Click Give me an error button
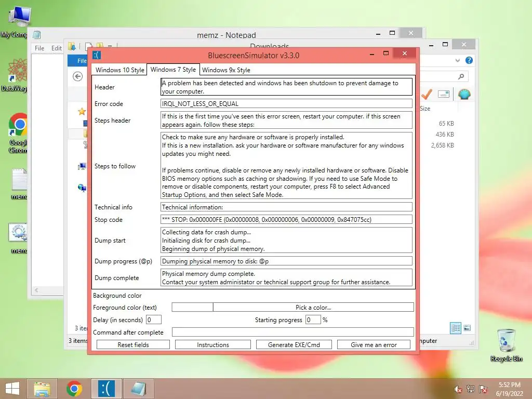The height and width of the screenshot is (399, 532). pos(374,345)
